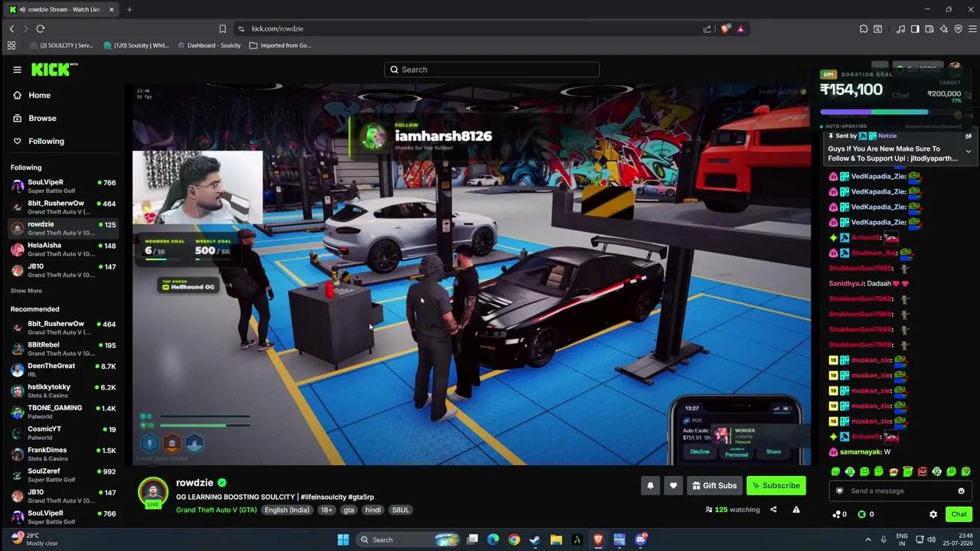This screenshot has height=551, width=980.
Task: Select the English (India) tag
Action: [287, 510]
